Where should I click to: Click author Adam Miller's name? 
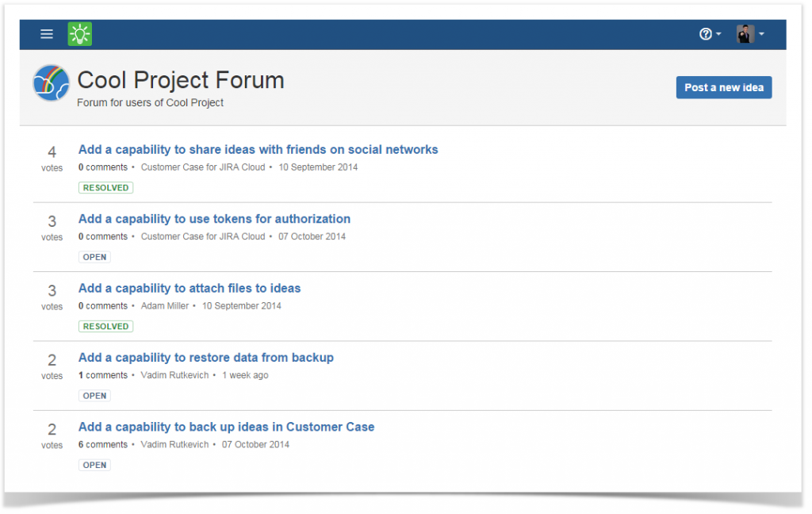(164, 305)
